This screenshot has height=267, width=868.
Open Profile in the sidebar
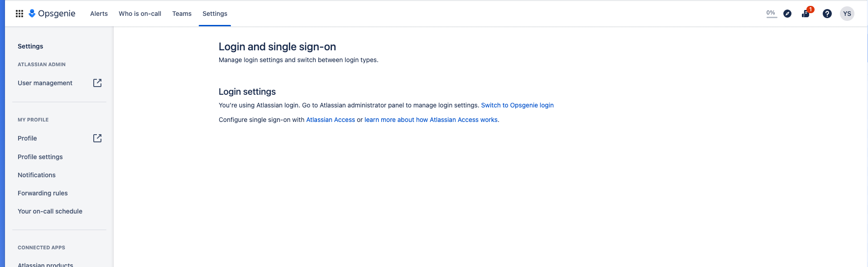click(x=27, y=138)
